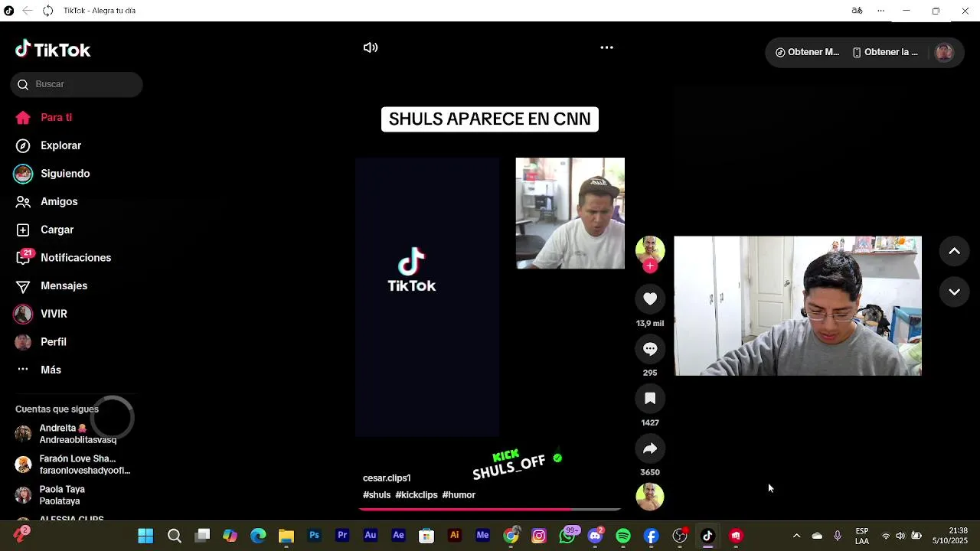Open the #shuls hashtag
Viewport: 980px width, 551px height.
(x=377, y=495)
